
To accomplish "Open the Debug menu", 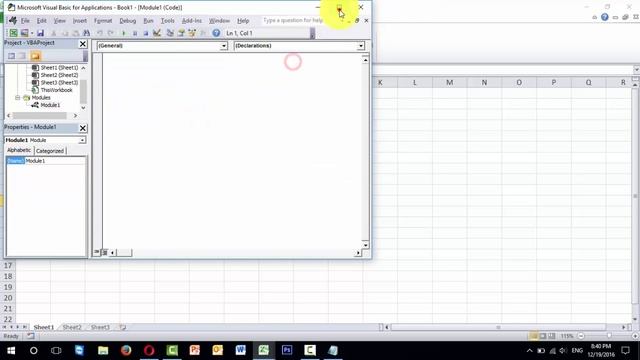I will click(x=127, y=20).
